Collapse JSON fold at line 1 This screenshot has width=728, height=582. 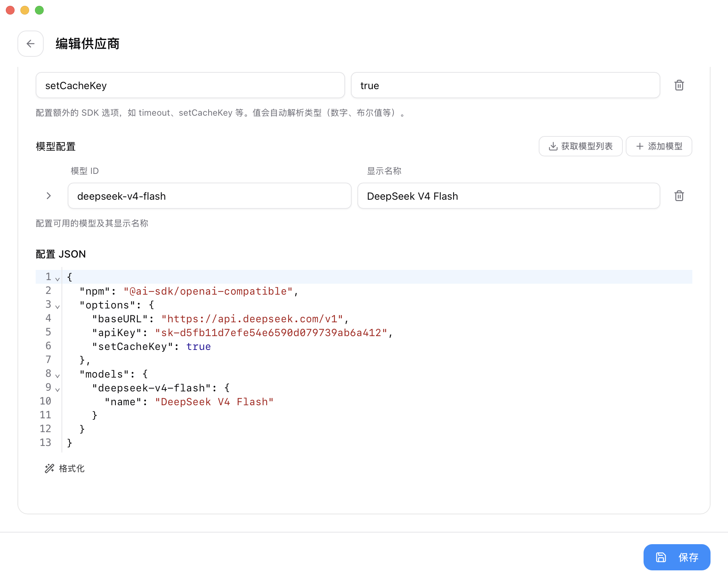58,279
